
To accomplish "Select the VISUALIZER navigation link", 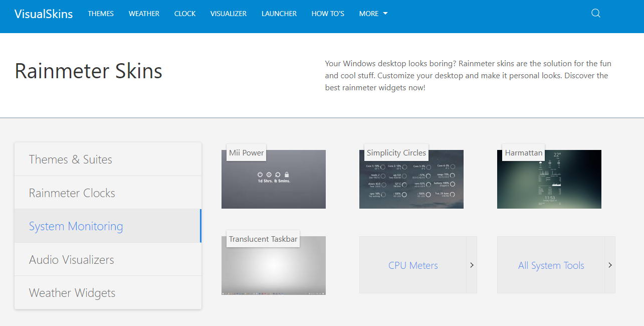I will coord(229,14).
